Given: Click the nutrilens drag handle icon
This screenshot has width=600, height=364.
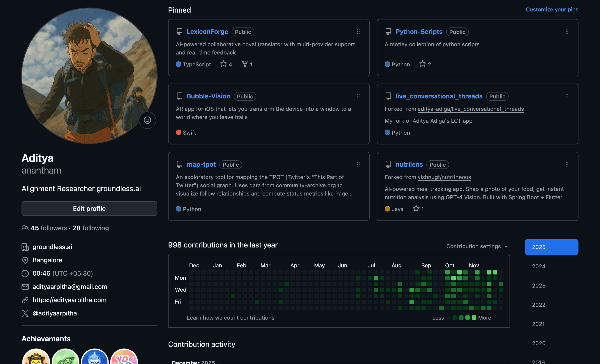Looking at the screenshot, I should [567, 165].
